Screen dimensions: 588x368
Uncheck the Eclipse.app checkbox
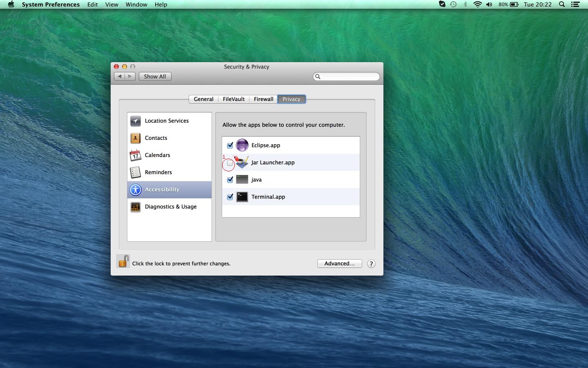click(230, 145)
